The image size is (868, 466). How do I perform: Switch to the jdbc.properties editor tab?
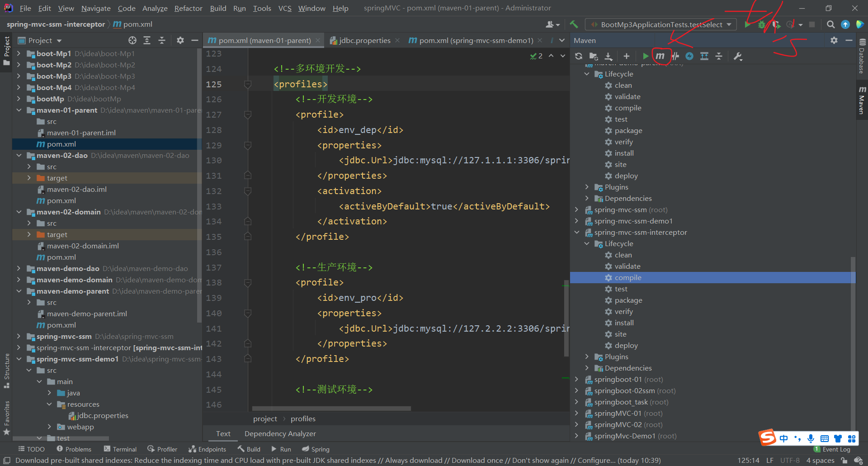(x=364, y=40)
